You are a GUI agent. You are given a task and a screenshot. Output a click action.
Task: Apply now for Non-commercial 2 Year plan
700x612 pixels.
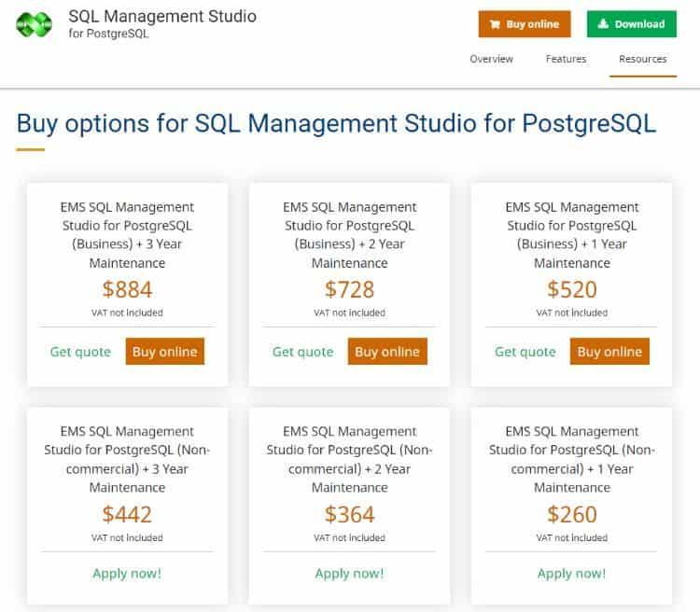pyautogui.click(x=349, y=573)
